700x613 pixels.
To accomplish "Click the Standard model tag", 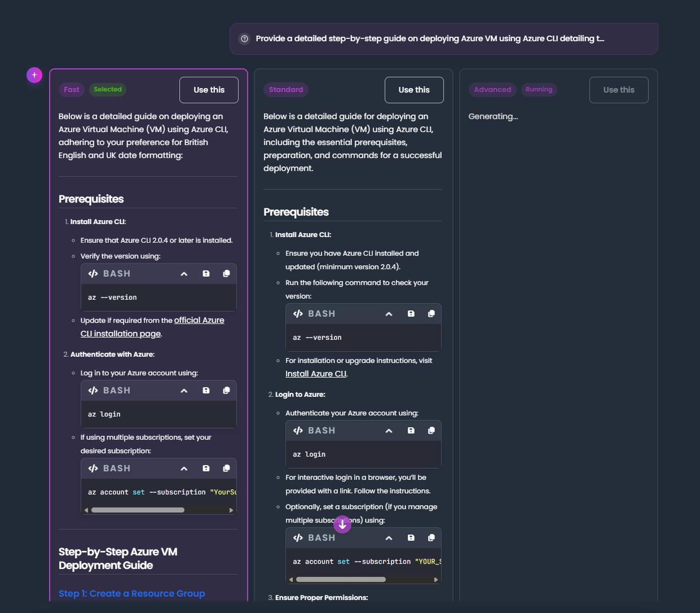I will [x=286, y=90].
